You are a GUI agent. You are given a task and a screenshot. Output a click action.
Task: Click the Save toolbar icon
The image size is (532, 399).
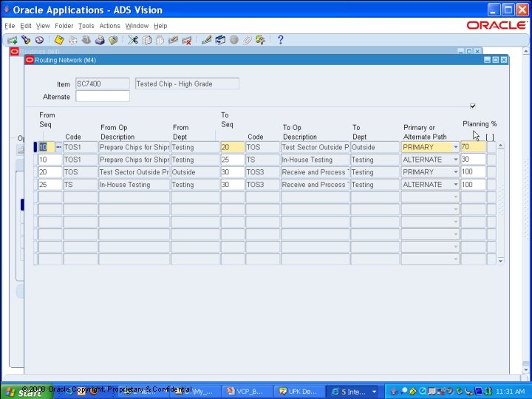tap(59, 40)
